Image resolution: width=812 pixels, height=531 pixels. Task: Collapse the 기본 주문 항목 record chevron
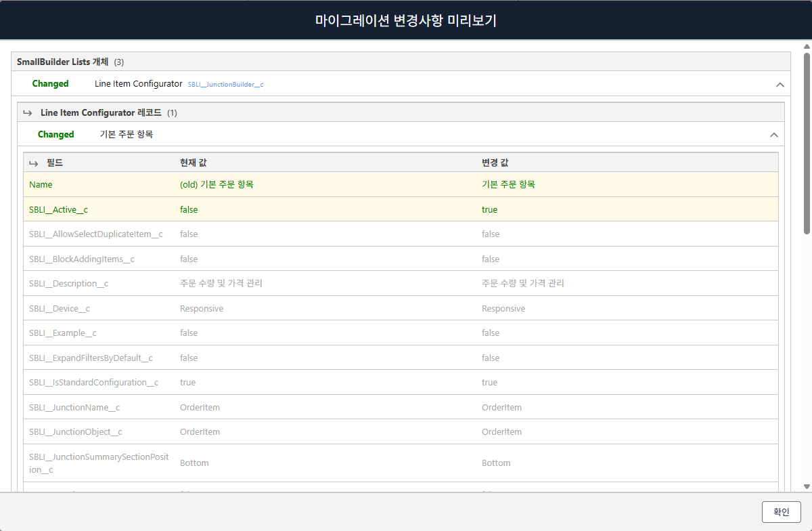tap(774, 135)
